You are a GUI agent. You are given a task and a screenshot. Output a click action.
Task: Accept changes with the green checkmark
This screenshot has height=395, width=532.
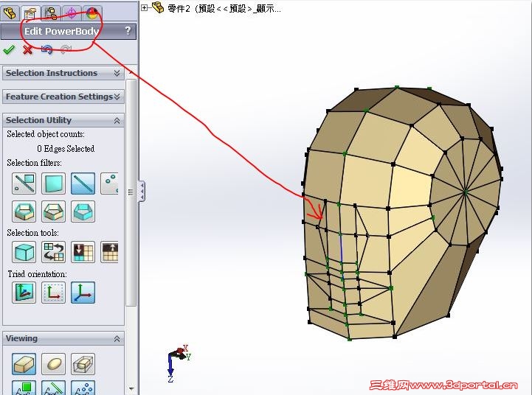click(9, 50)
